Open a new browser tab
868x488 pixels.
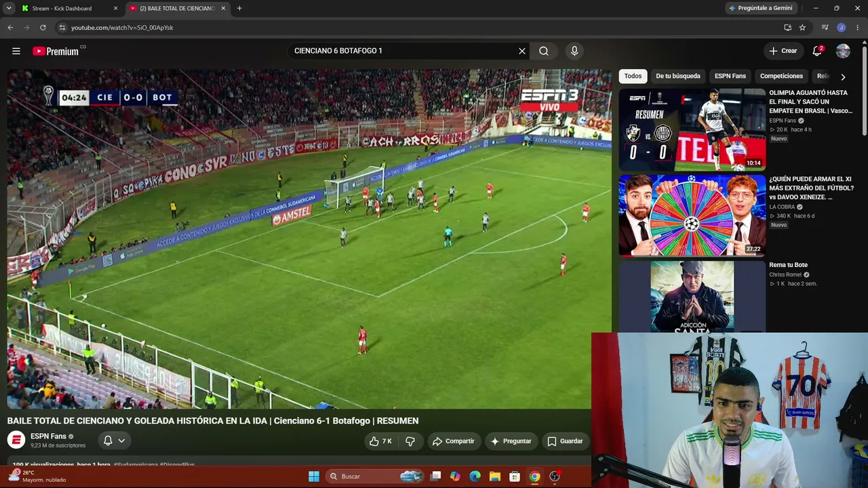click(x=239, y=8)
